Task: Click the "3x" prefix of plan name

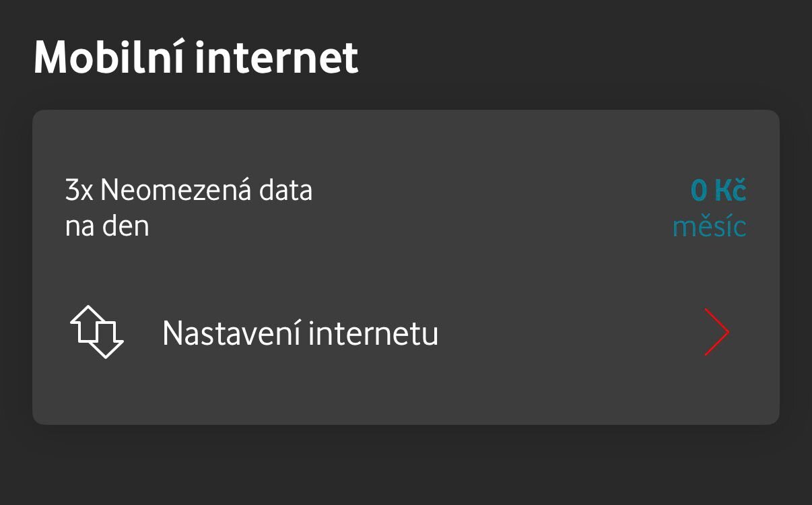Action: click(x=79, y=191)
